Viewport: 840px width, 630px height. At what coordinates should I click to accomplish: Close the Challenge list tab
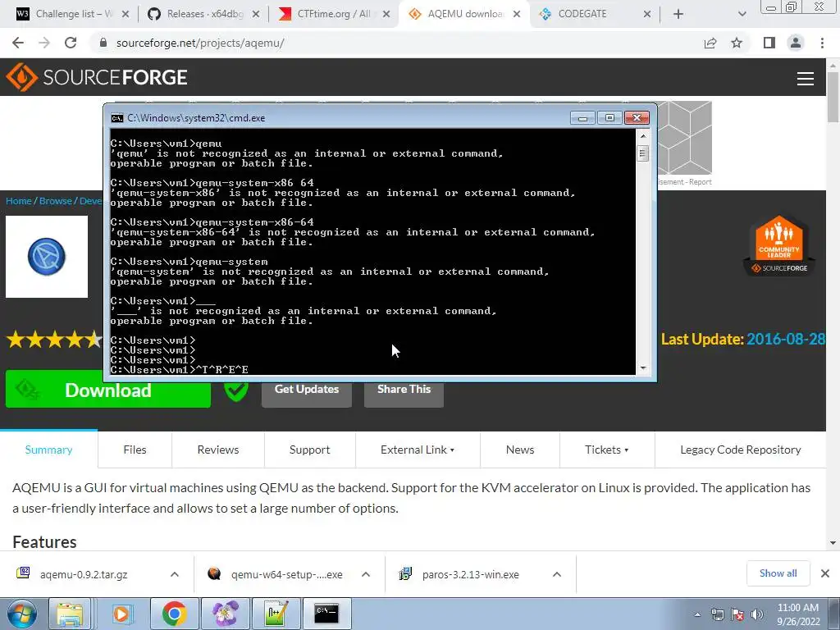[126, 14]
